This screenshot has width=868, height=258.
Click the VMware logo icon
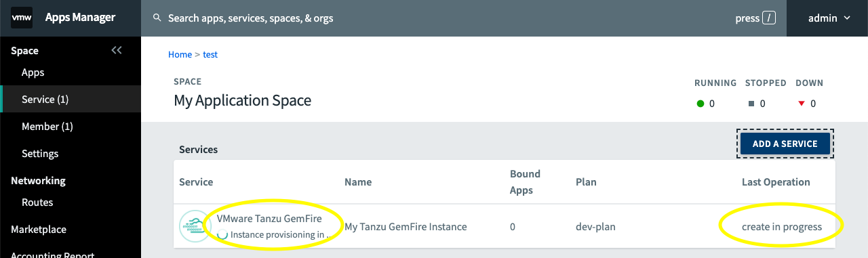[x=22, y=18]
